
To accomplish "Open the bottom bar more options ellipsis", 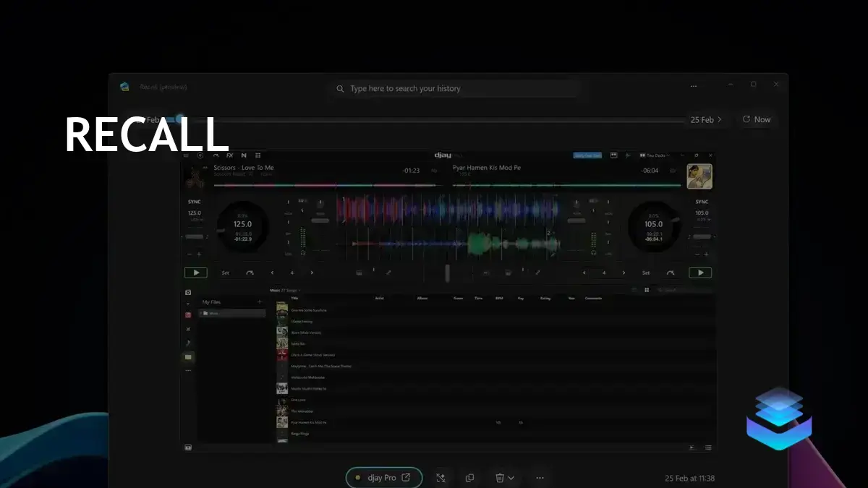I will click(x=540, y=478).
